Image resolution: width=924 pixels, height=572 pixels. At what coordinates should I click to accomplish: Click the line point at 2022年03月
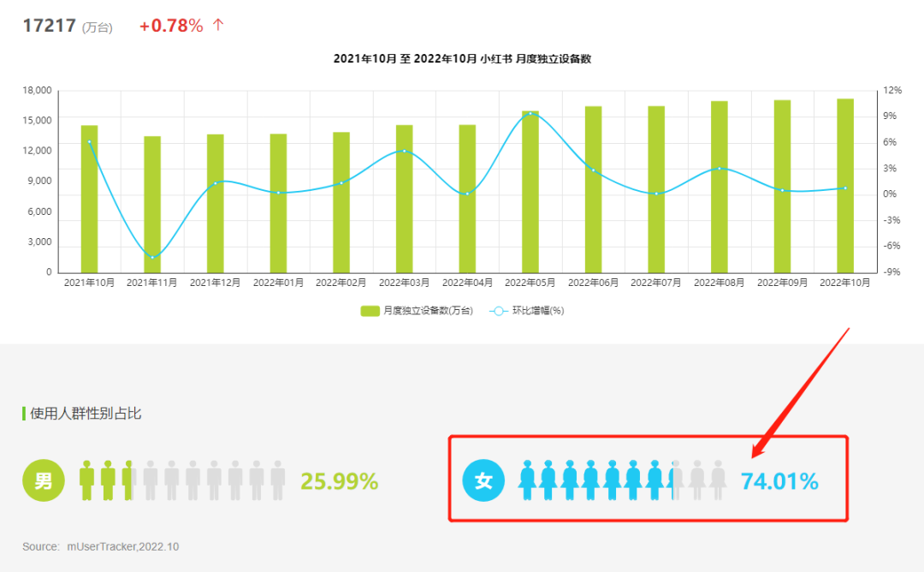[x=404, y=151]
